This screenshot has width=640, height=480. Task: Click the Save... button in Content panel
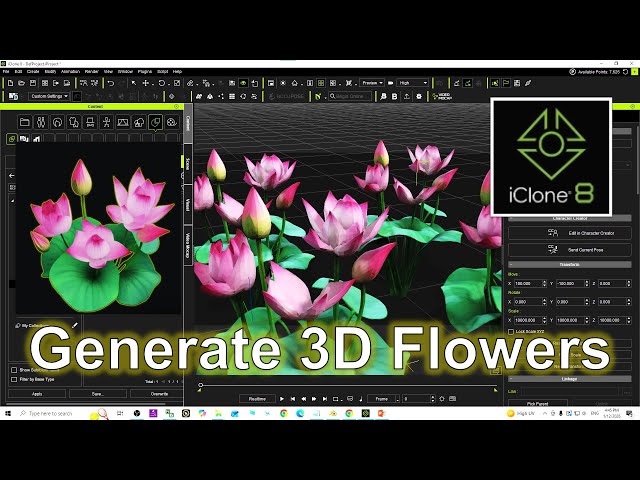click(x=98, y=394)
